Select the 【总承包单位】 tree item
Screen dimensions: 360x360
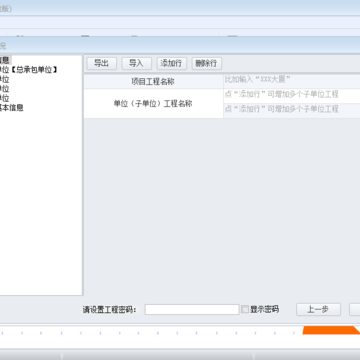click(x=29, y=70)
